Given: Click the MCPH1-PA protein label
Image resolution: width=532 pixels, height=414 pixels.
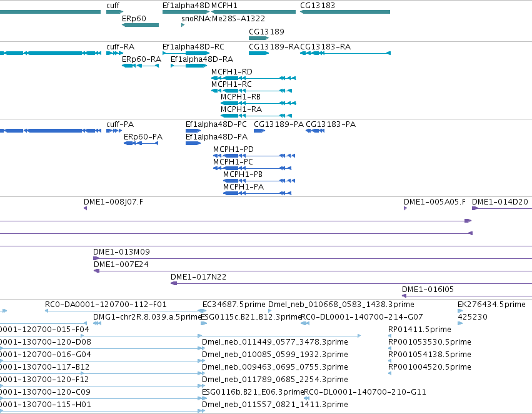Looking at the screenshot, I should (243, 188).
